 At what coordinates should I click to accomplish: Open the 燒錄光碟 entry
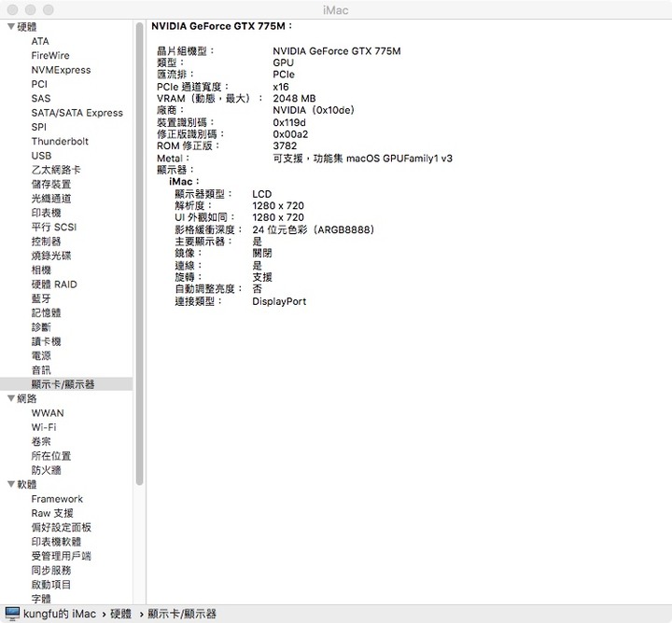tap(51, 256)
